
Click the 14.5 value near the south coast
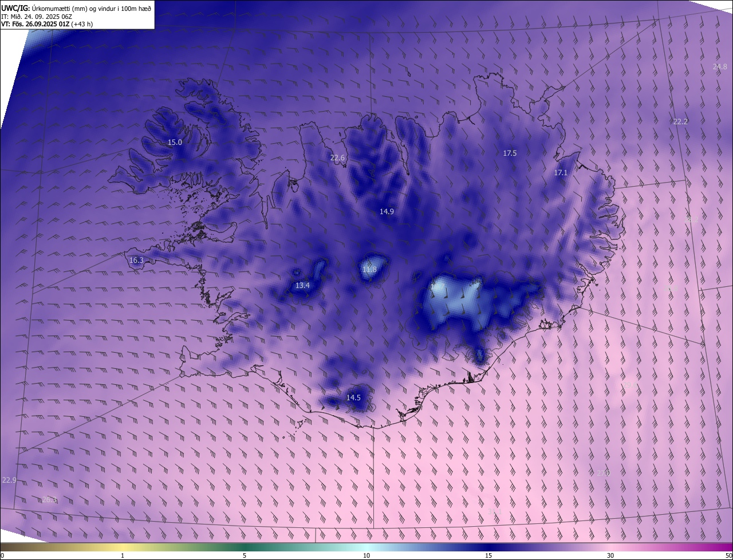click(353, 397)
